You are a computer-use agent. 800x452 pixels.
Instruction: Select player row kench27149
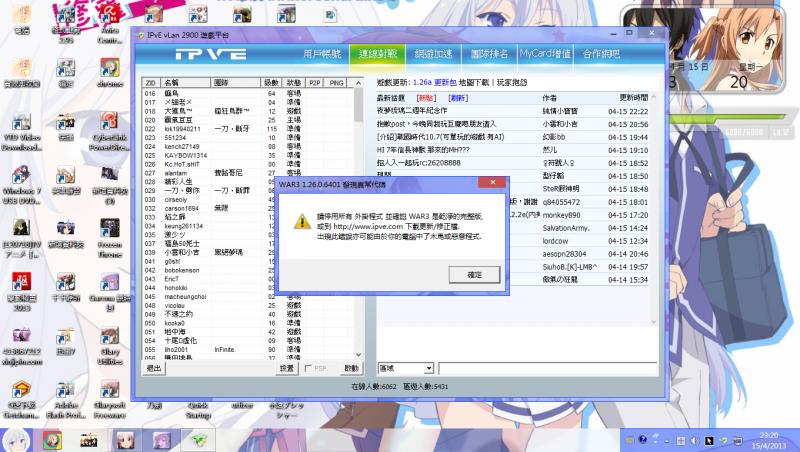point(247,147)
